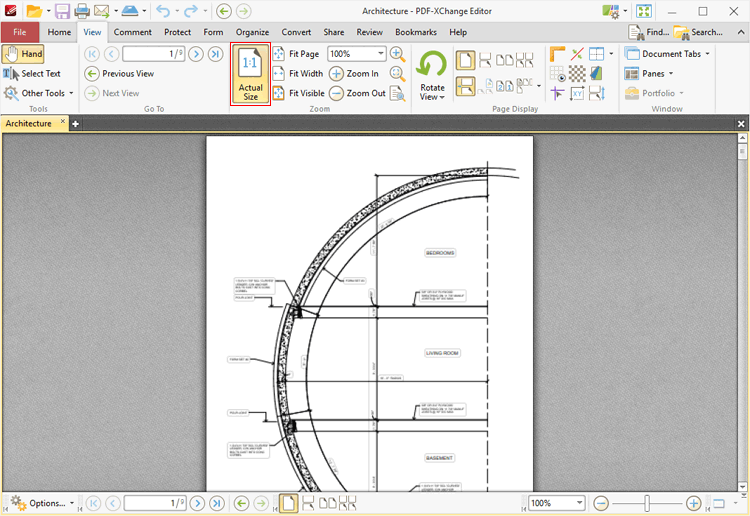Click Zoom Out in the ribbon
750x516 pixels.
[357, 93]
